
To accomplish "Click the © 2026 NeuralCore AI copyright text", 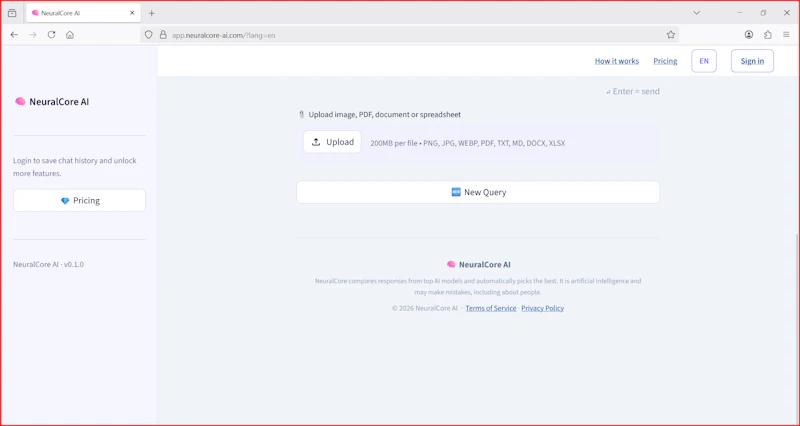I will (x=424, y=308).
